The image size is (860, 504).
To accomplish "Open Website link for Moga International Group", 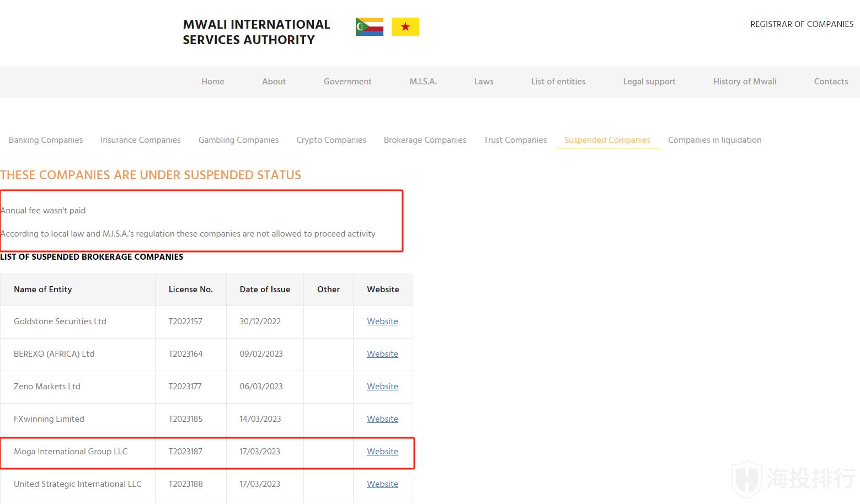I will point(382,452).
